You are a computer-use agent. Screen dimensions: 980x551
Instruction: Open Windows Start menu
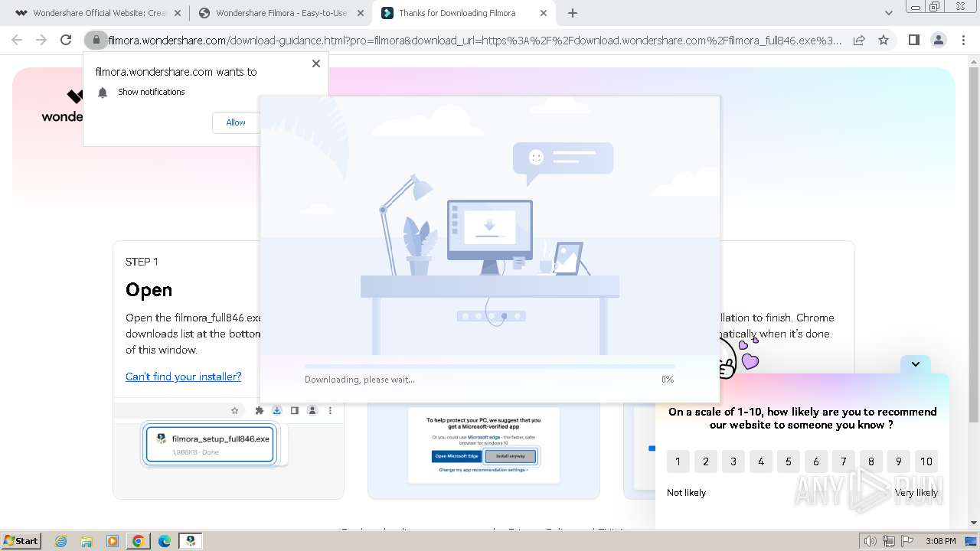[21, 540]
